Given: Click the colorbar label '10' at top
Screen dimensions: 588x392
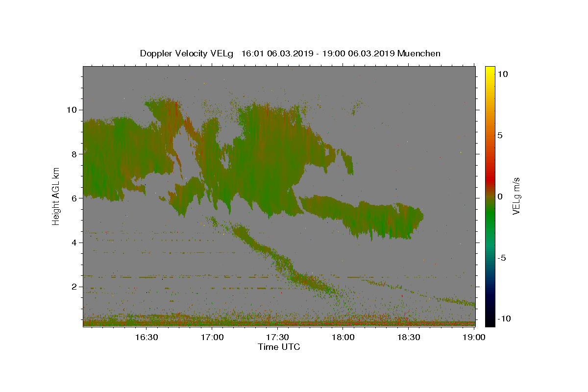Looking at the screenshot, I should (x=503, y=74).
